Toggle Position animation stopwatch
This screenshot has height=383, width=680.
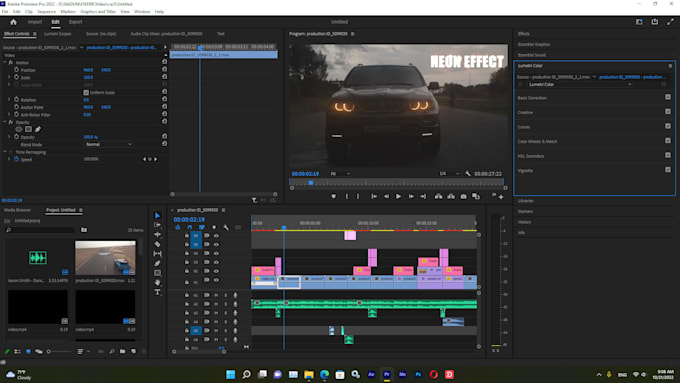[x=16, y=70]
